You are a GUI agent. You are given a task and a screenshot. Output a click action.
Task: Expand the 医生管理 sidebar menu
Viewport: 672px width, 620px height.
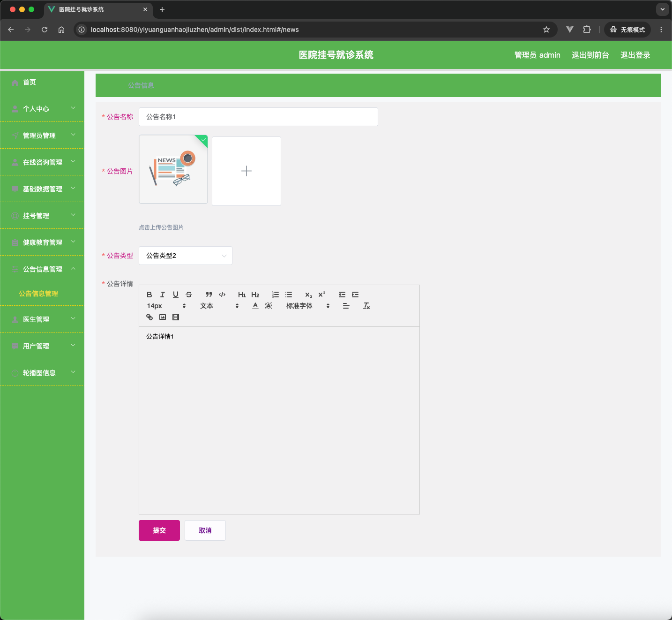click(42, 319)
